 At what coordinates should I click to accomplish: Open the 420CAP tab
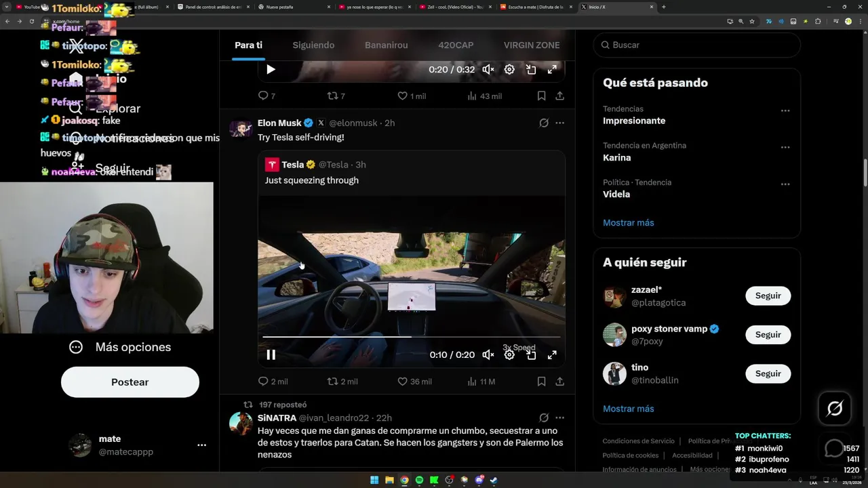(x=456, y=45)
